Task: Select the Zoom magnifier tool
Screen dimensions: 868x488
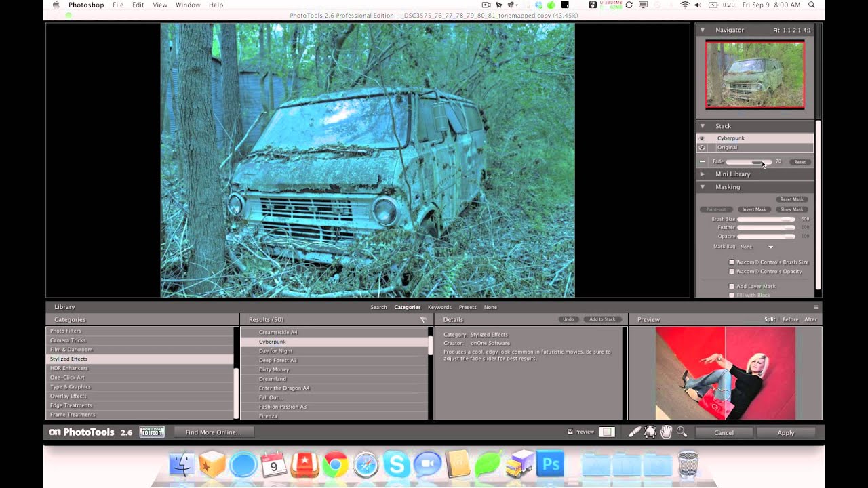Action: (x=682, y=432)
